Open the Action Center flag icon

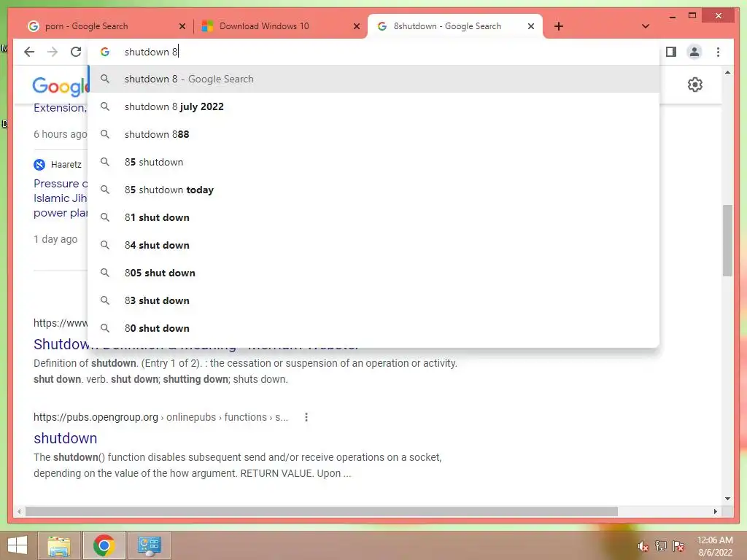click(x=678, y=546)
